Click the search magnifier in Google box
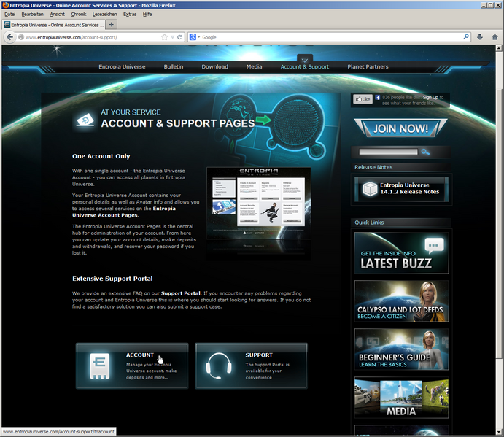Image resolution: width=504 pixels, height=437 pixels. click(466, 37)
